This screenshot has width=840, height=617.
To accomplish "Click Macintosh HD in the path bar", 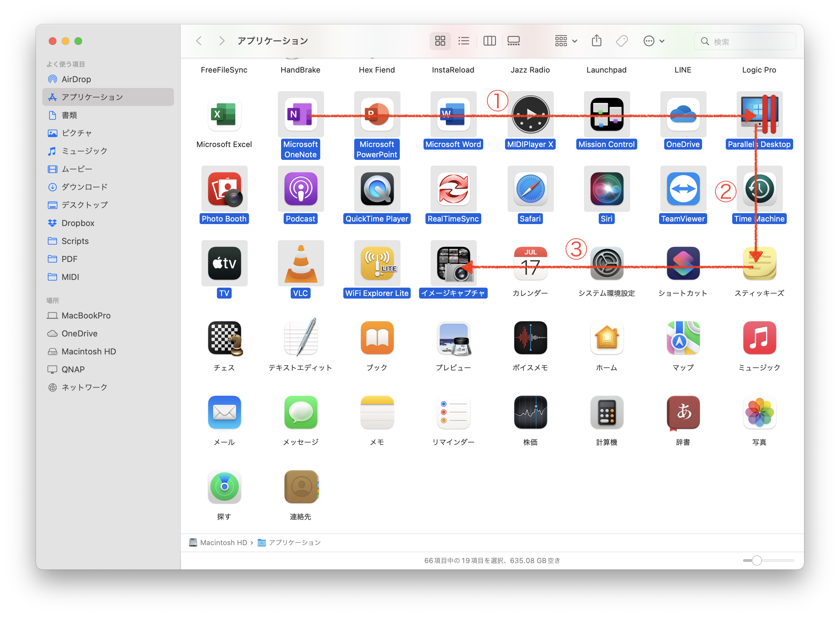I will click(x=223, y=542).
